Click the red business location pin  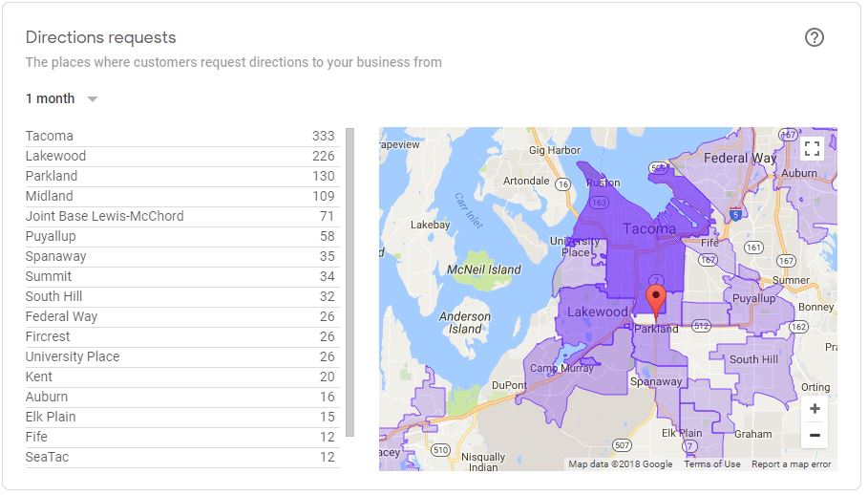(x=655, y=298)
